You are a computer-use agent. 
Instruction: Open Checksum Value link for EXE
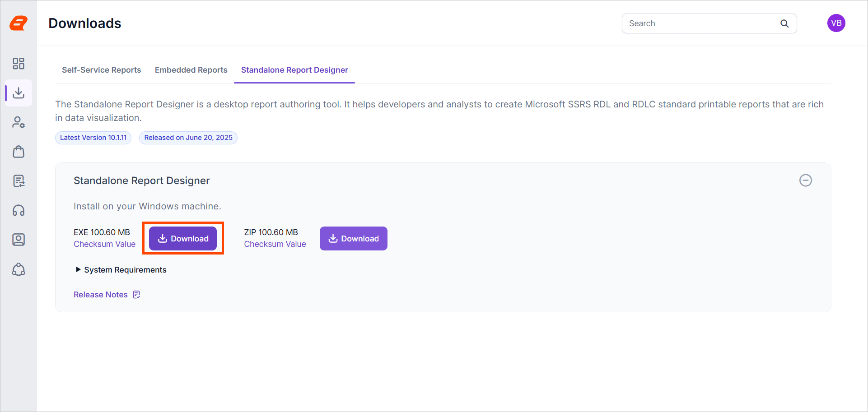104,244
